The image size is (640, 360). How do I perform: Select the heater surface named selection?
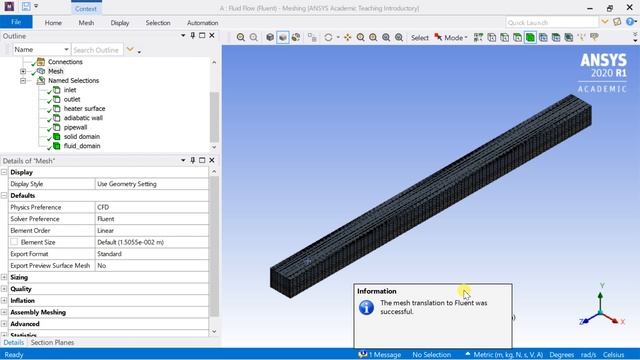click(x=84, y=109)
